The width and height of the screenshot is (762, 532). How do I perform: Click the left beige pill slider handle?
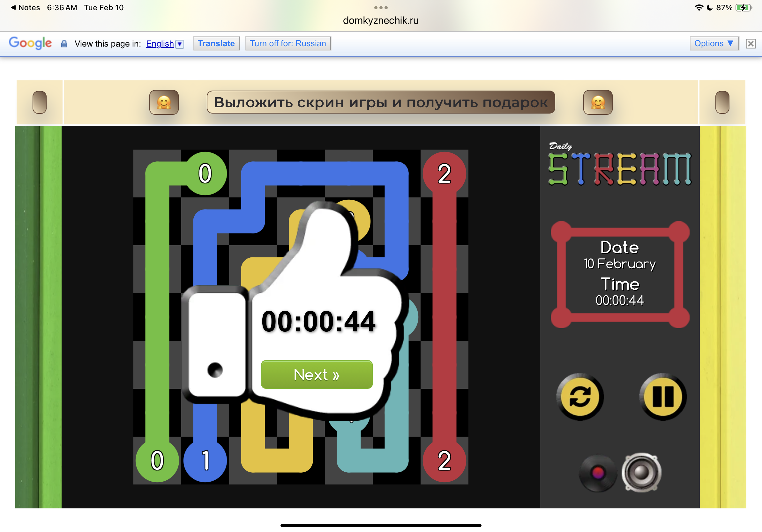pyautogui.click(x=40, y=102)
